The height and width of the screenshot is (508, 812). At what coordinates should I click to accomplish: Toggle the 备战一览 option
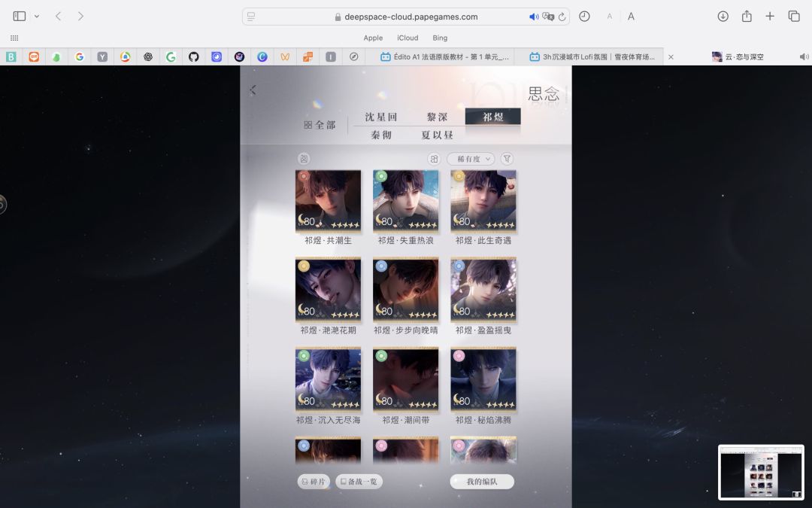click(359, 482)
